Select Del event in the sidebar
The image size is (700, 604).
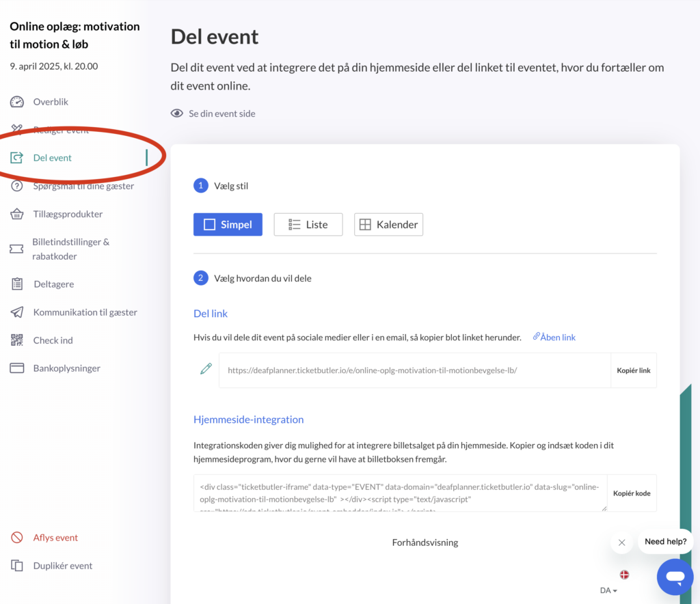52,158
